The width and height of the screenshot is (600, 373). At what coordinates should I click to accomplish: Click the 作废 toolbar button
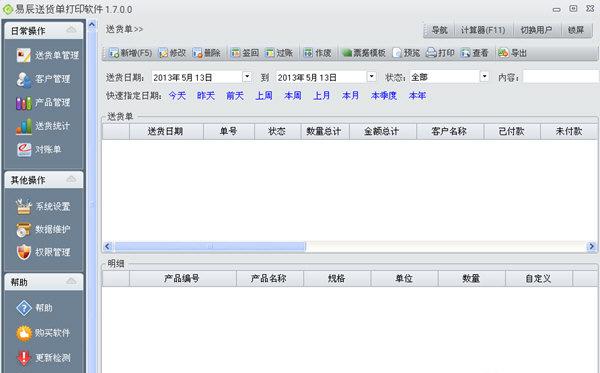(x=317, y=53)
